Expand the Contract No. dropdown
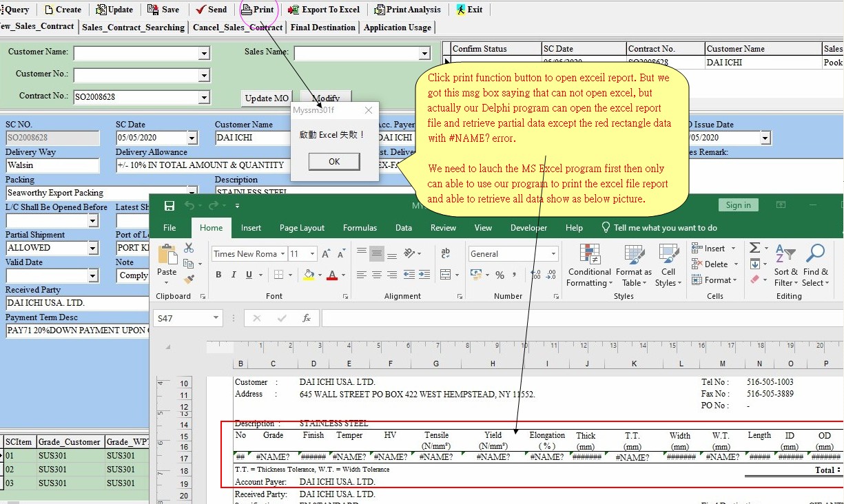The height and width of the screenshot is (504, 844). point(204,98)
